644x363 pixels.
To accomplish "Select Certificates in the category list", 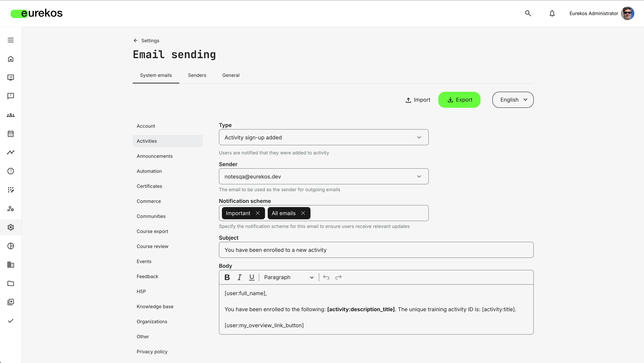I will pyautogui.click(x=149, y=186).
